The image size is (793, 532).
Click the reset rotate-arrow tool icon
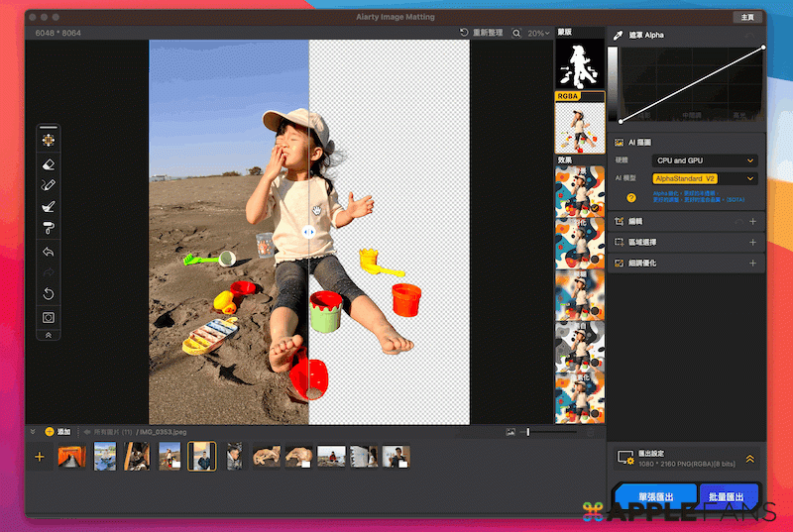(x=49, y=294)
